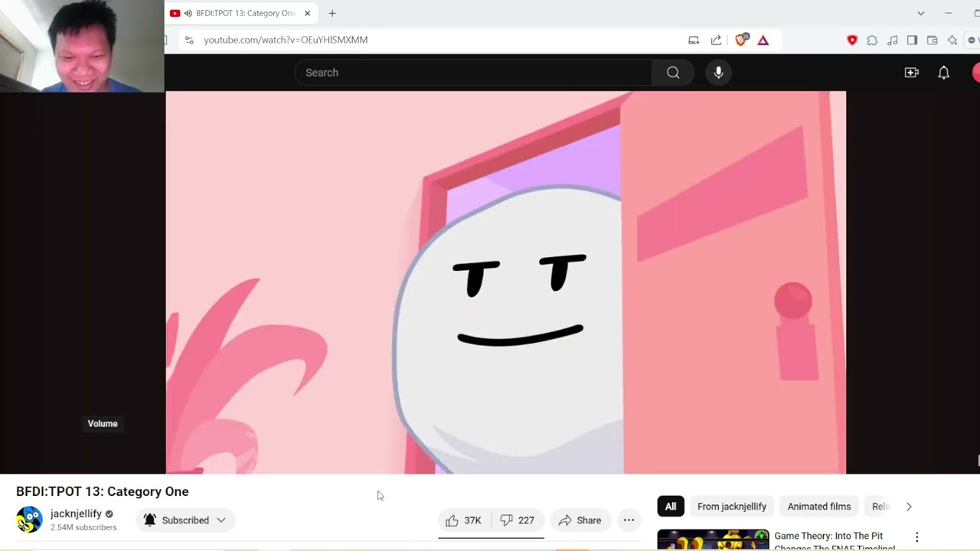Select the Animated films chip

(x=819, y=507)
